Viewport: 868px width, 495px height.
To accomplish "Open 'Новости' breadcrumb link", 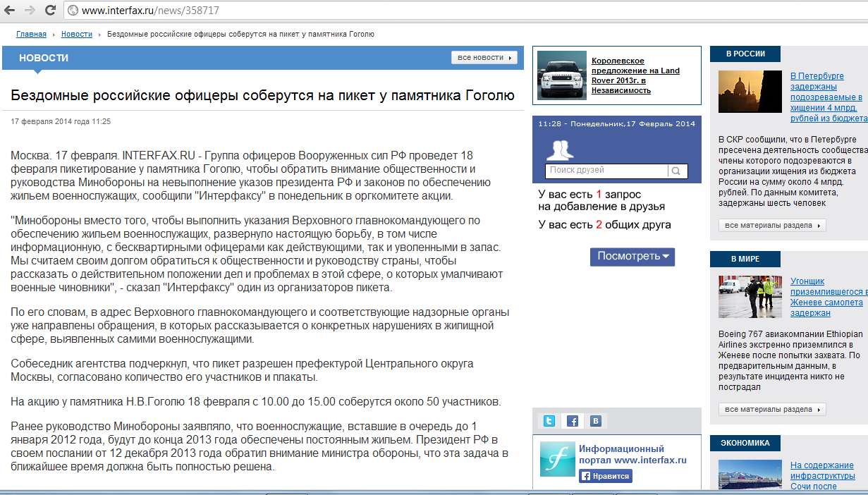I will point(76,34).
